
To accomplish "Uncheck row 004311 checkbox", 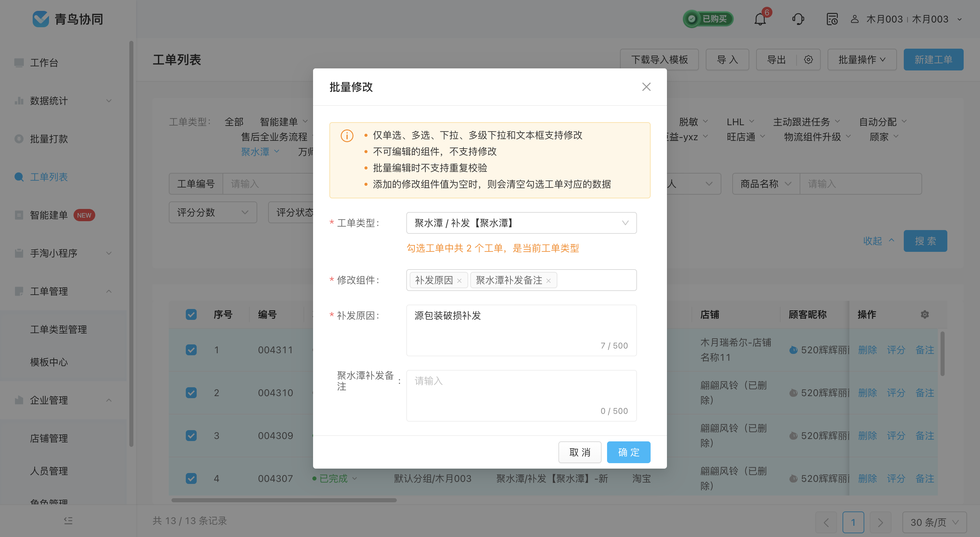I will tap(191, 350).
